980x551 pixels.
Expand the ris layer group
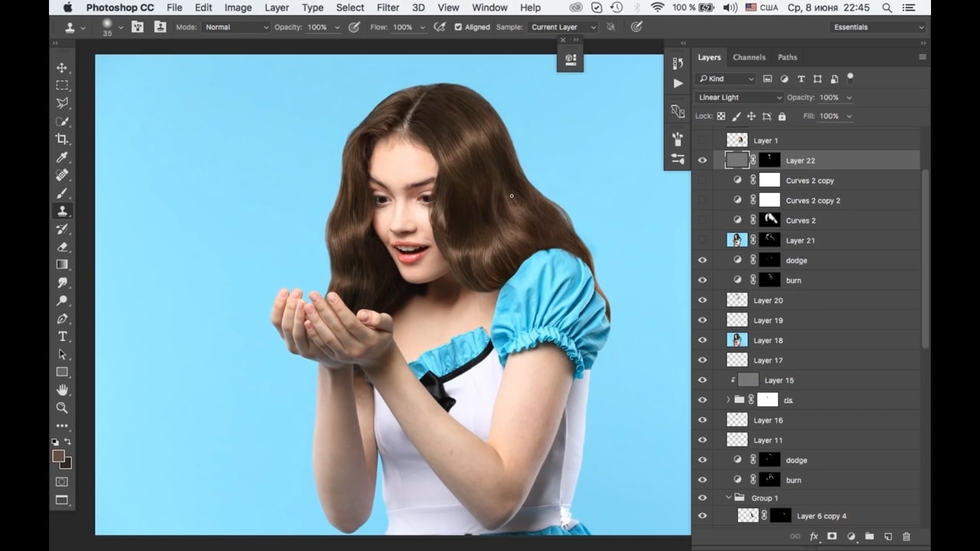728,399
